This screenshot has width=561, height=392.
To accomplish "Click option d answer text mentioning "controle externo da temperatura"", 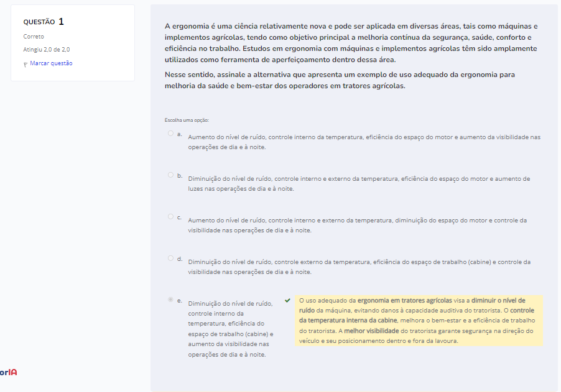I will pos(359,267).
